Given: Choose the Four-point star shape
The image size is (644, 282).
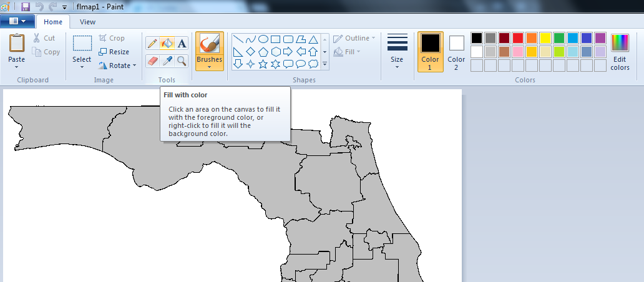Looking at the screenshot, I should tap(250, 64).
